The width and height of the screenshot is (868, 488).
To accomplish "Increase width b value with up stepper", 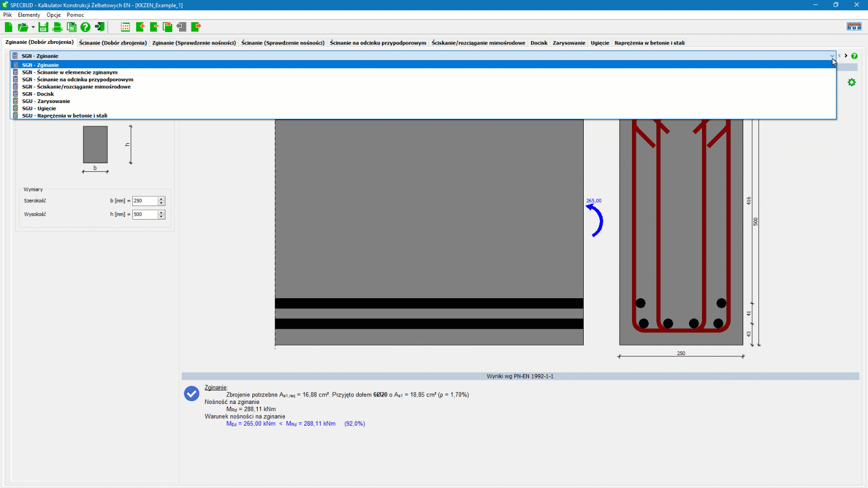I will pyautogui.click(x=161, y=199).
